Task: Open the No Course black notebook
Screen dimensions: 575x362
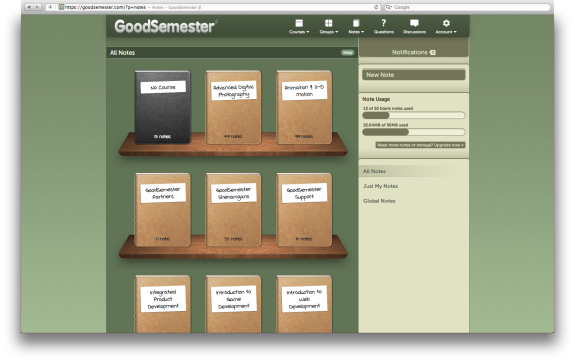Action: point(163,107)
